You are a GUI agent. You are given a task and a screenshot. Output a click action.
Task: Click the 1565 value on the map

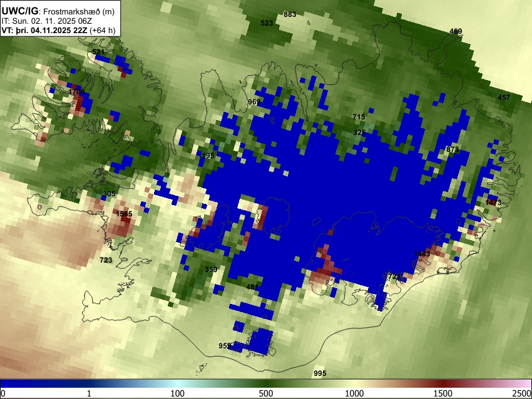[x=124, y=214]
